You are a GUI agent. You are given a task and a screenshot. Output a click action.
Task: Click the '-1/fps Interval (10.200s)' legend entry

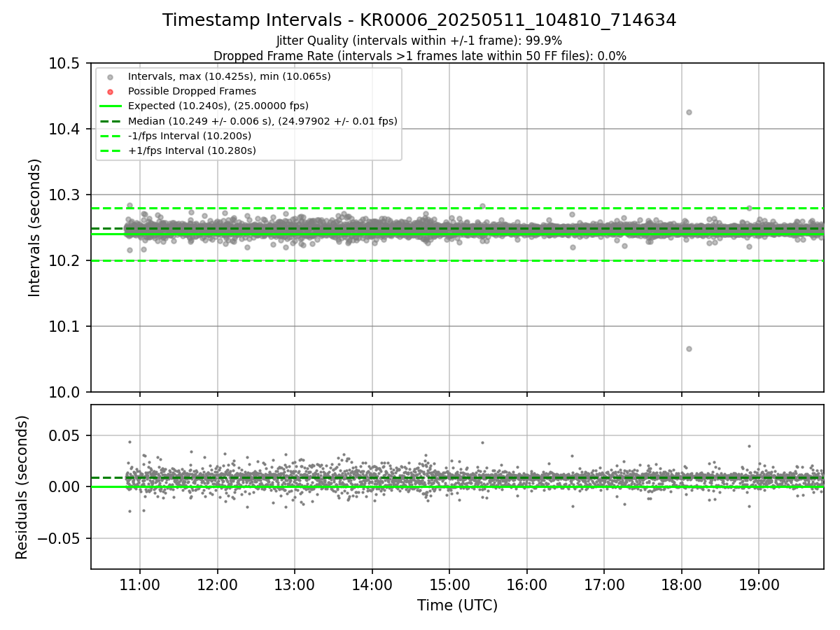(190, 136)
